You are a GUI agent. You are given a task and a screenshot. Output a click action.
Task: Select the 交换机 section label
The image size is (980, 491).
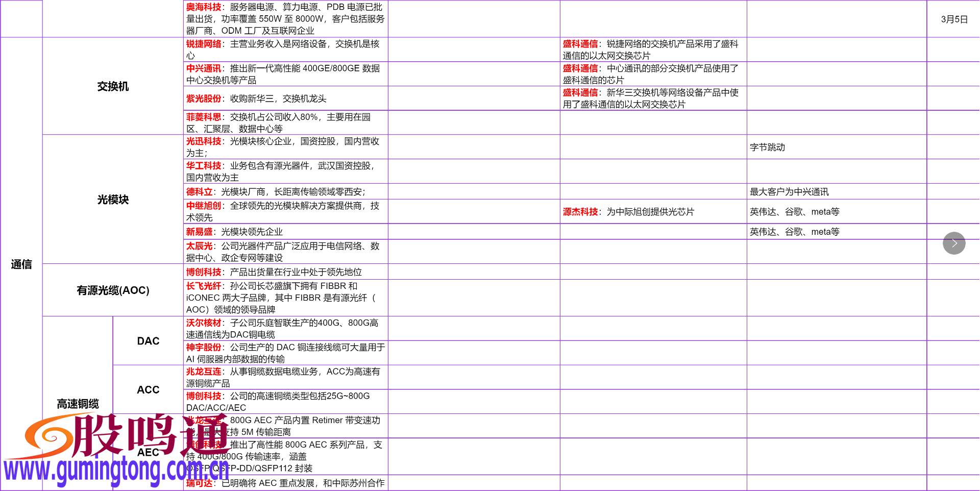tap(113, 86)
